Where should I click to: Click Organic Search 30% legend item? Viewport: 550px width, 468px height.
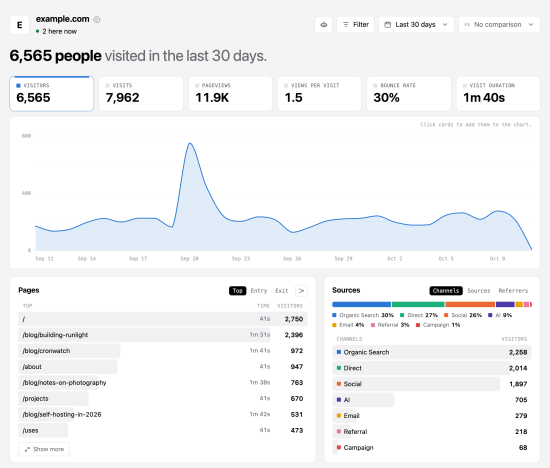point(363,315)
